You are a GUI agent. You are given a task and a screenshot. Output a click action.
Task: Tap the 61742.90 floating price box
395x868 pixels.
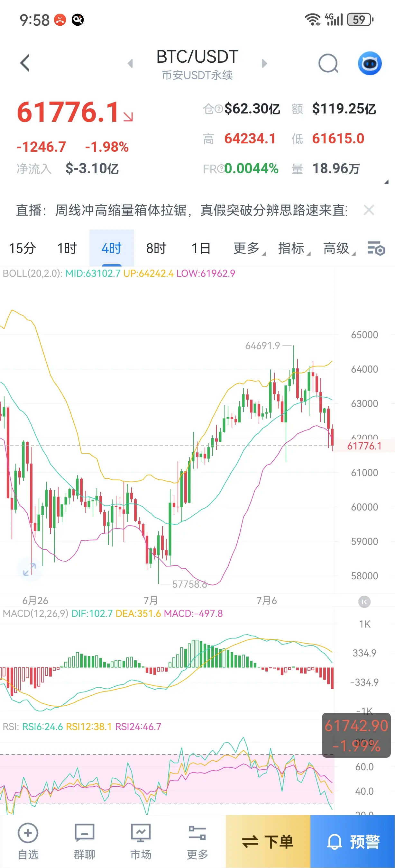356,735
